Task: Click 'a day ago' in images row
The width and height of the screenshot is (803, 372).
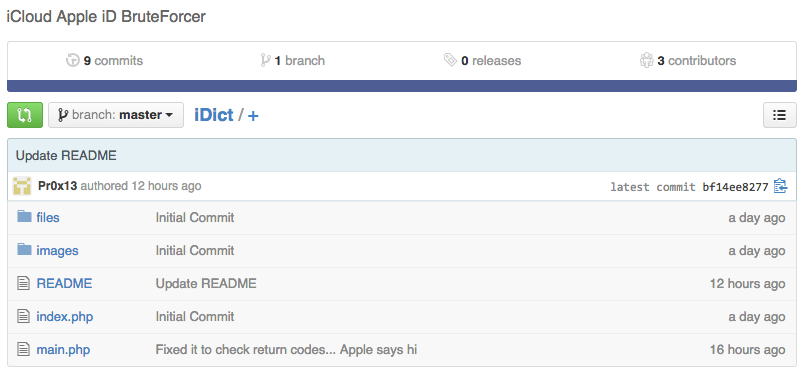Action: click(757, 251)
